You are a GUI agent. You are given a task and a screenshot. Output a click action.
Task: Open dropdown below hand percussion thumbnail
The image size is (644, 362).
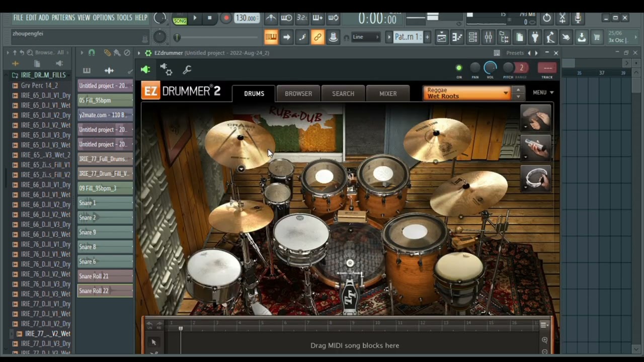[525, 127]
